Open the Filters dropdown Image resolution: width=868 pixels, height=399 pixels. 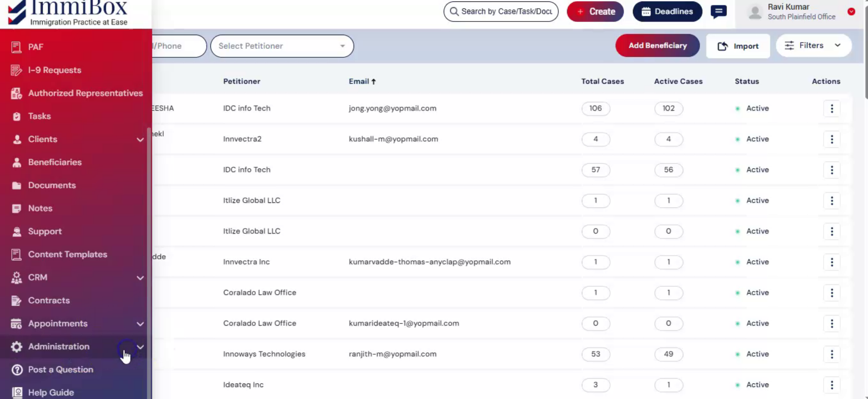(814, 46)
